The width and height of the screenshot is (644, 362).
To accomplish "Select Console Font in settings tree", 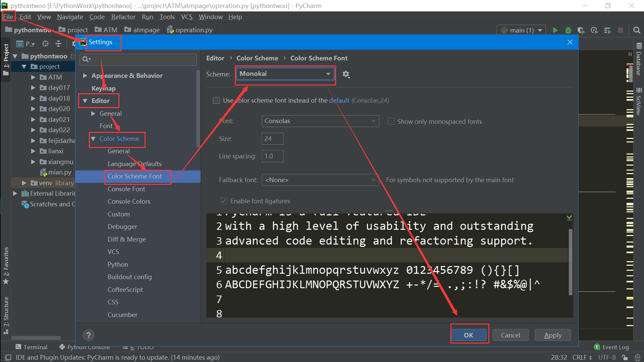I will [x=126, y=189].
